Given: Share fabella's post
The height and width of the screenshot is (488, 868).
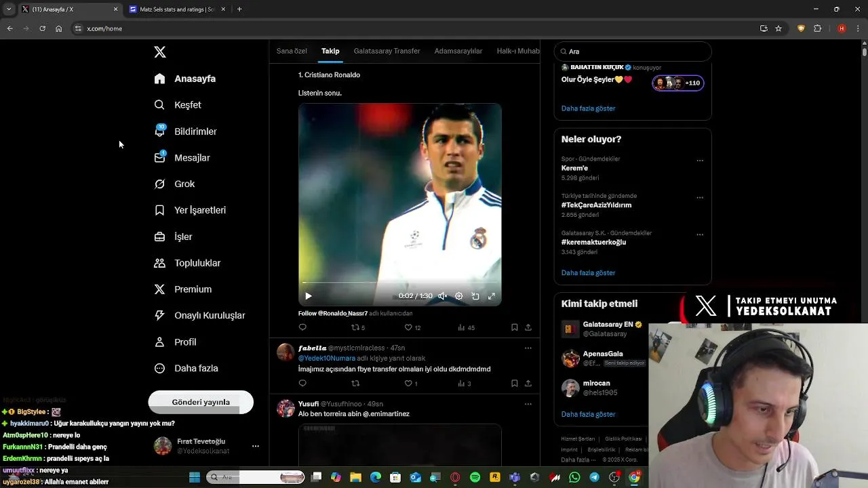Looking at the screenshot, I should coord(528,384).
